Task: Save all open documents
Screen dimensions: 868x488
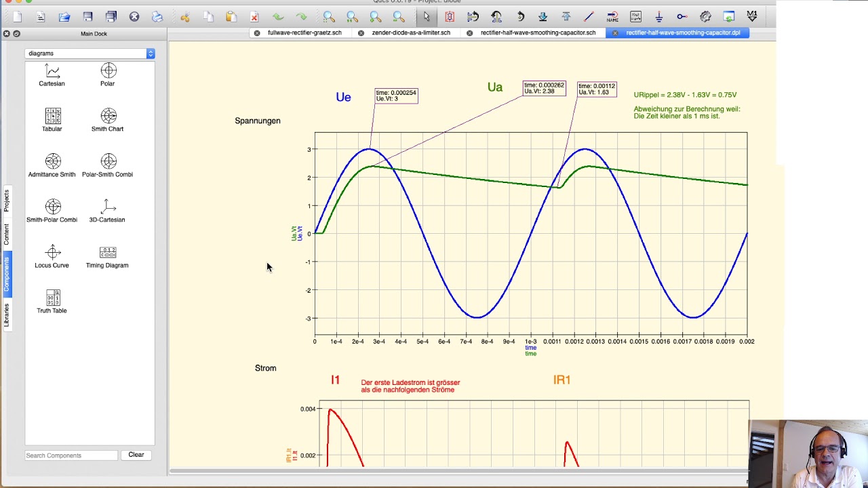Action: click(111, 17)
